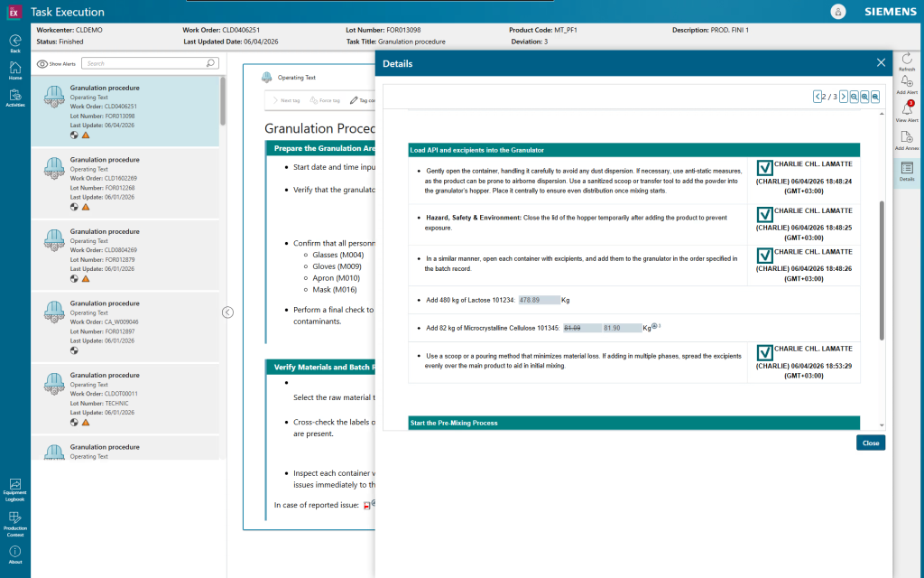
Task: Collapse the task list panel arrow
Action: (227, 312)
